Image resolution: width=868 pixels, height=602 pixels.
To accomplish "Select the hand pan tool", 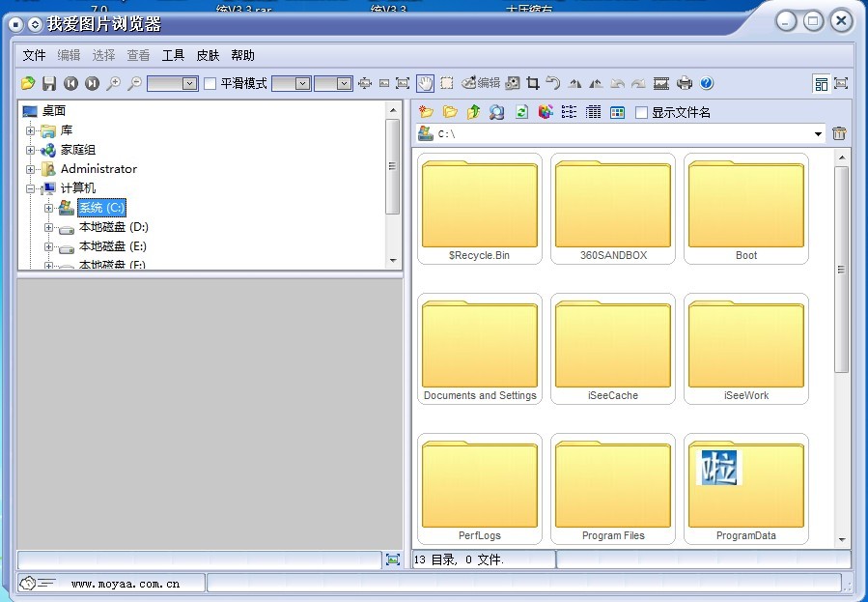I will point(425,84).
